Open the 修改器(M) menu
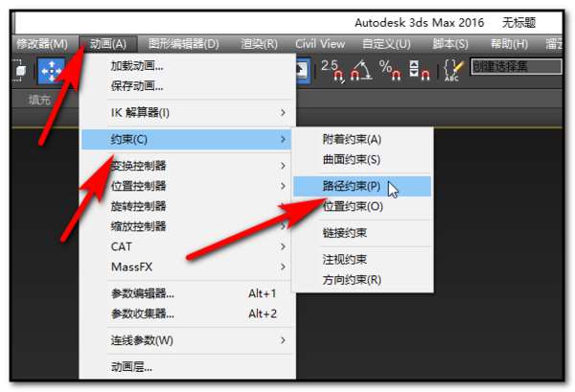The image size is (575, 392). [42, 44]
